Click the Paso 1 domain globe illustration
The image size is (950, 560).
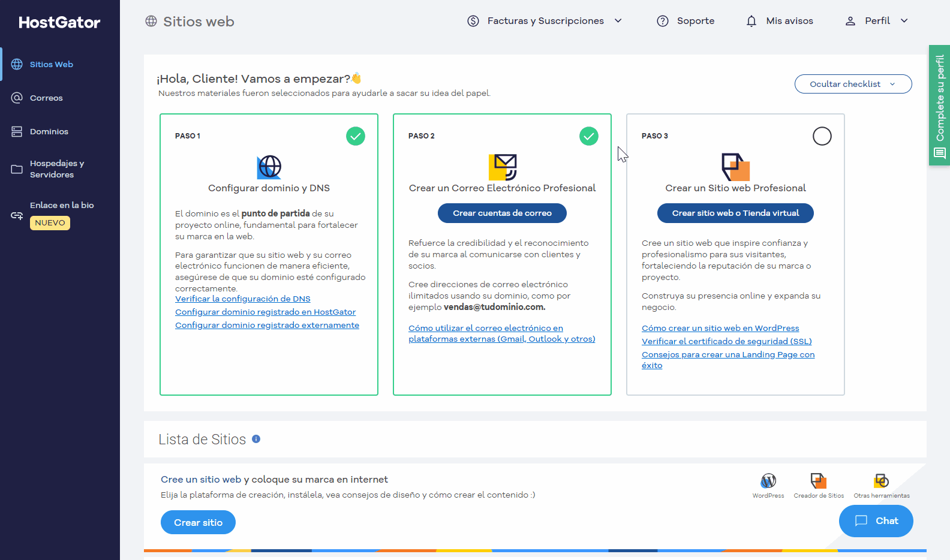(x=269, y=167)
